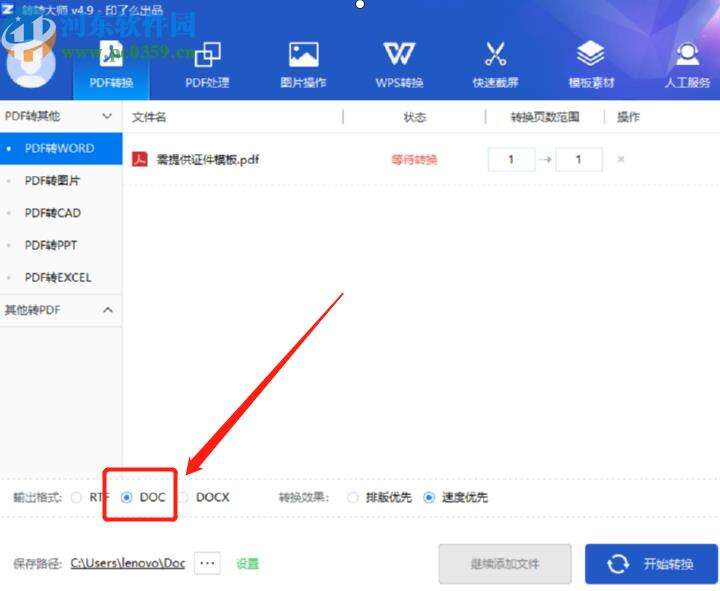Select PDF转图片 in sidebar
Image resolution: width=720 pixels, height=591 pixels.
61,181
